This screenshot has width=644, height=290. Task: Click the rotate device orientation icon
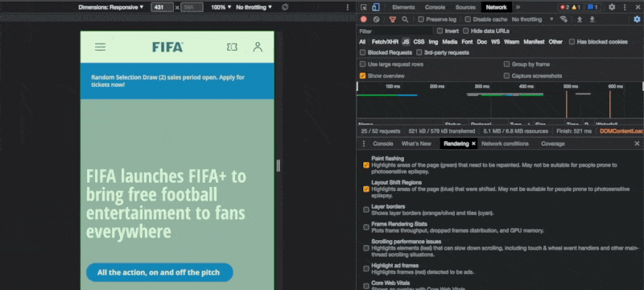click(x=286, y=7)
